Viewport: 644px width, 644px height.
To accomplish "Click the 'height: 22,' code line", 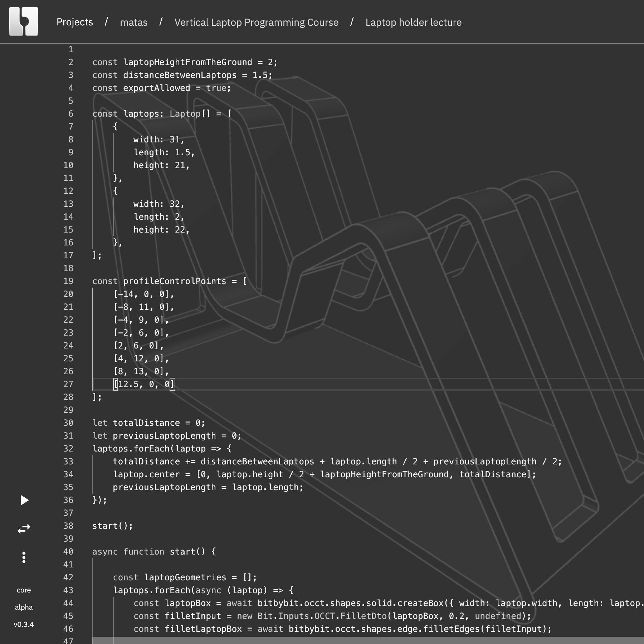I will click(162, 230).
